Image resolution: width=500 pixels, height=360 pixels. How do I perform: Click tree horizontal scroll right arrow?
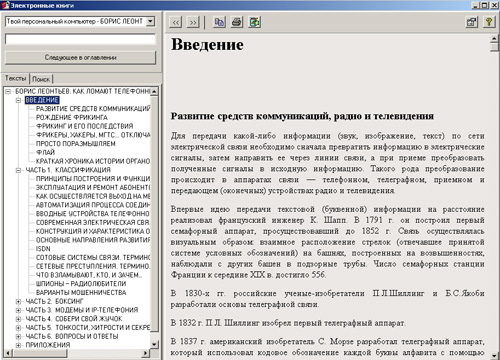[x=146, y=353]
